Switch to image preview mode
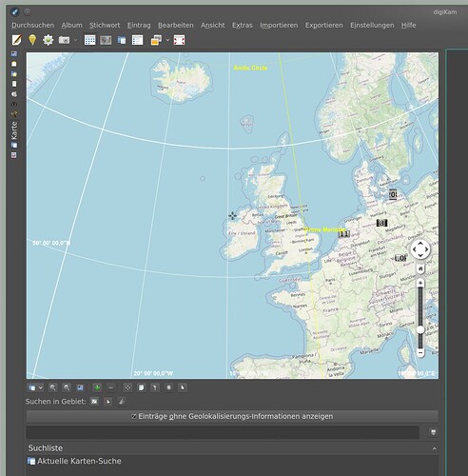 click(x=106, y=40)
